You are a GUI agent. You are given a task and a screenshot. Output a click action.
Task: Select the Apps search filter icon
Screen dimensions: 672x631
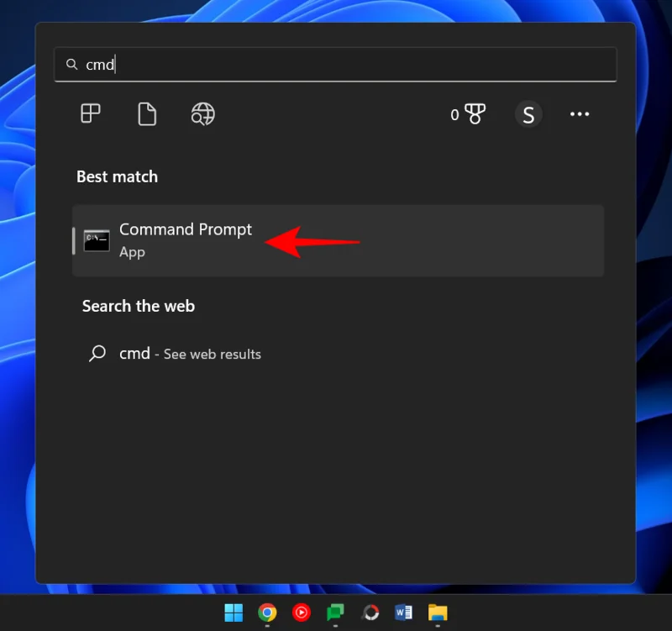pyautogui.click(x=91, y=114)
